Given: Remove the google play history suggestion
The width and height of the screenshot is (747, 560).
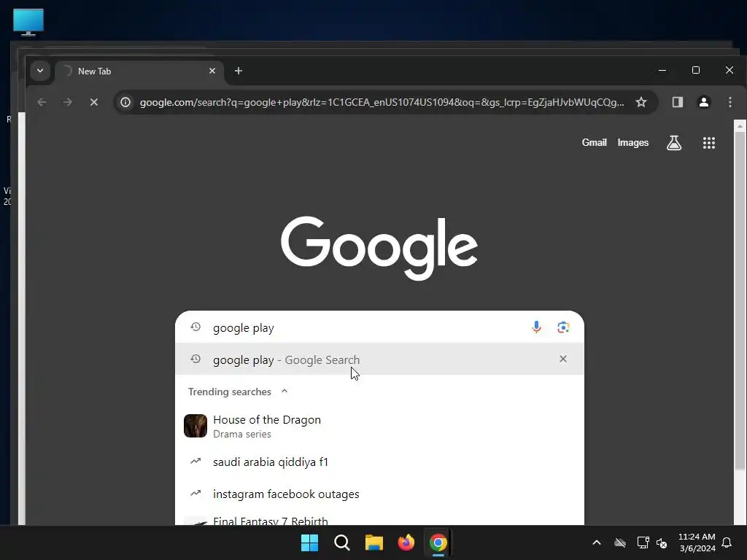Looking at the screenshot, I should pos(562,359).
